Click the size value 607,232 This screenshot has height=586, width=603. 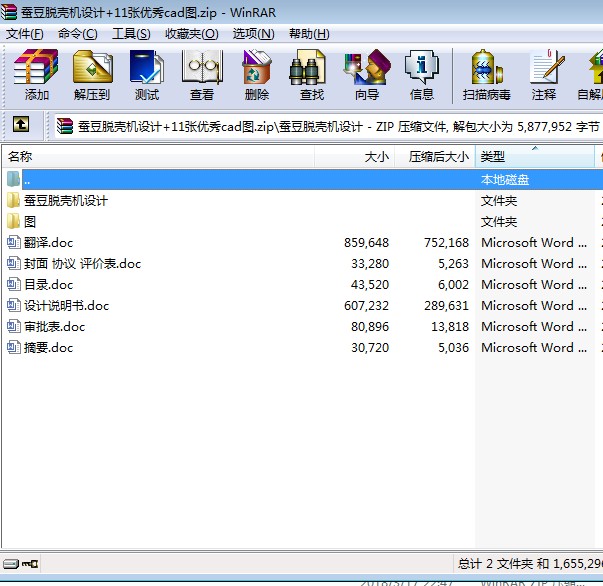tap(366, 306)
